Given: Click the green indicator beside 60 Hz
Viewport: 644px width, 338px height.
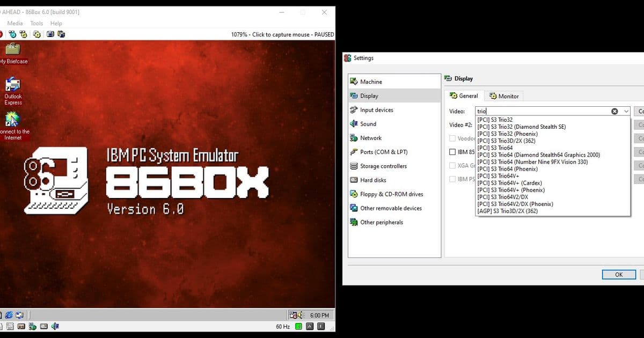Looking at the screenshot, I should click(298, 326).
